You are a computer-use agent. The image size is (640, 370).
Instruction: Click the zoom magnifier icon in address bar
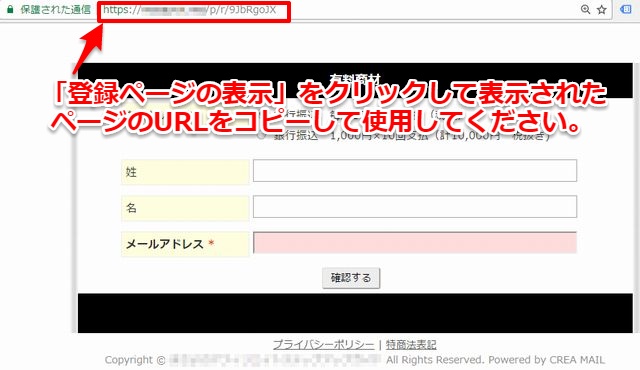585,9
